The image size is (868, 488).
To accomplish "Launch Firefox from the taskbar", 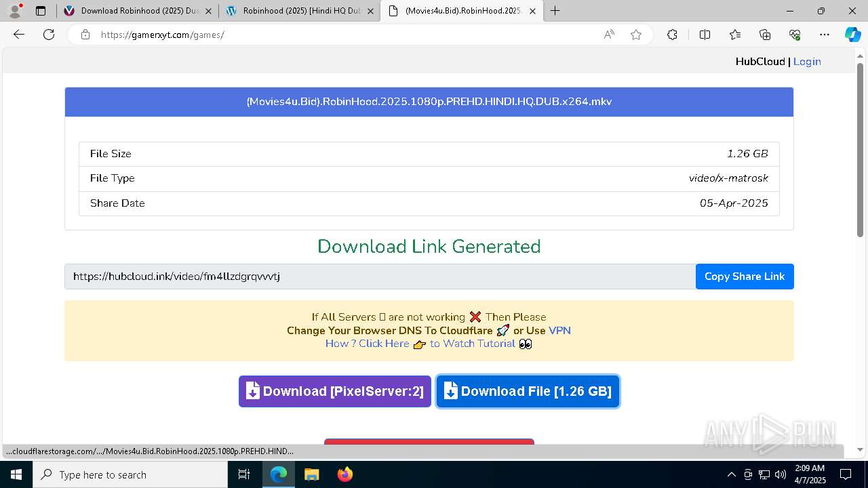I will [344, 474].
